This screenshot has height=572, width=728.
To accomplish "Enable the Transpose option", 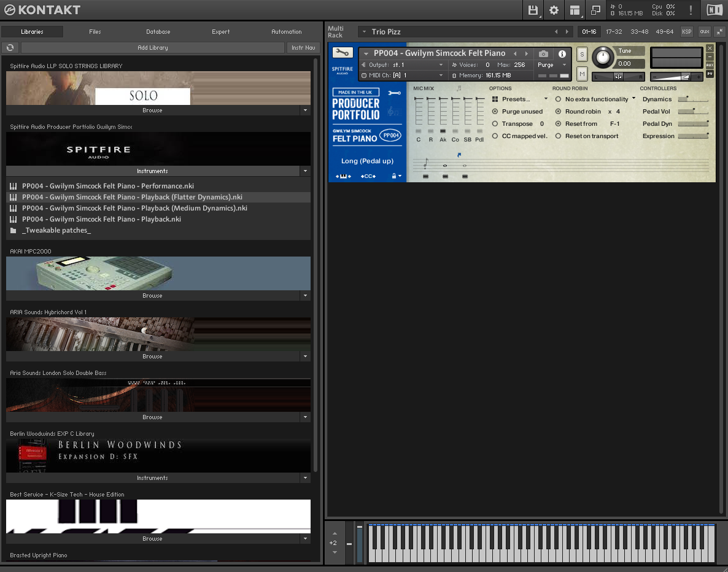I will click(x=495, y=124).
